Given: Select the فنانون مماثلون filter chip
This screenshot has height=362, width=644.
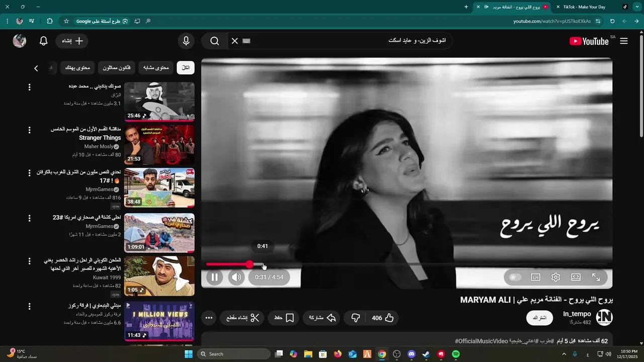Looking at the screenshot, I should [117, 68].
